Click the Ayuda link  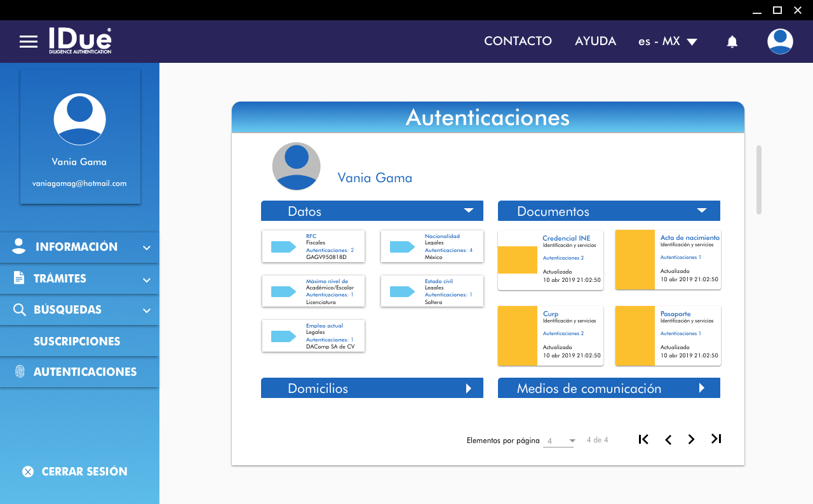coord(595,41)
